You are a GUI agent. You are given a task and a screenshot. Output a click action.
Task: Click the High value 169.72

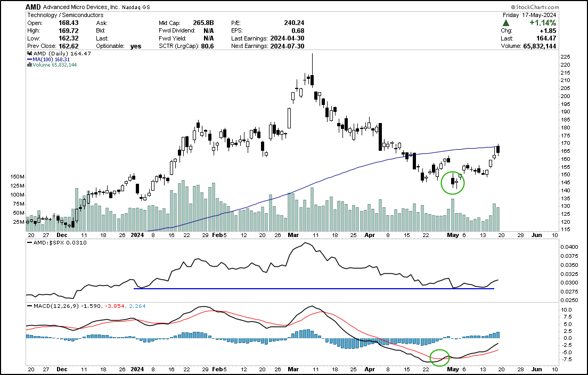coord(69,30)
